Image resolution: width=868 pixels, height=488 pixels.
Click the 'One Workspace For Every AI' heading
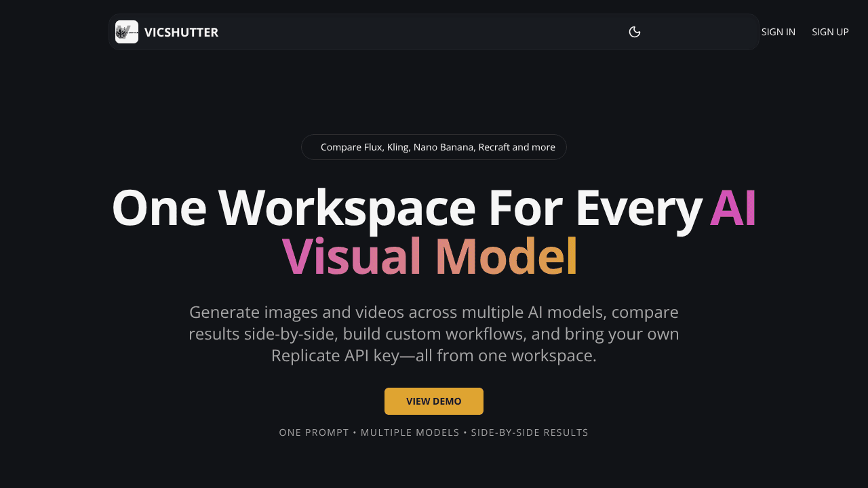[x=434, y=207]
